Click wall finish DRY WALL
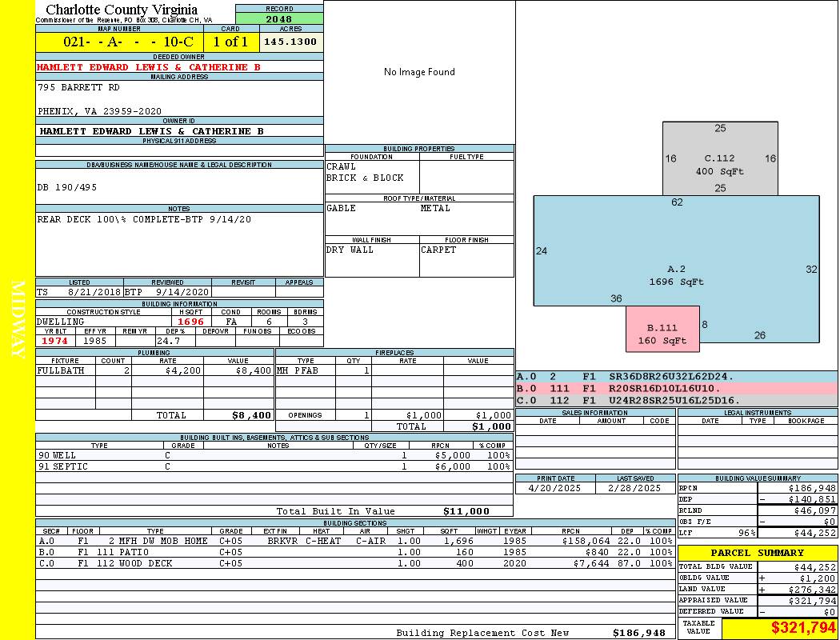The height and width of the screenshot is (640, 840). (x=350, y=250)
